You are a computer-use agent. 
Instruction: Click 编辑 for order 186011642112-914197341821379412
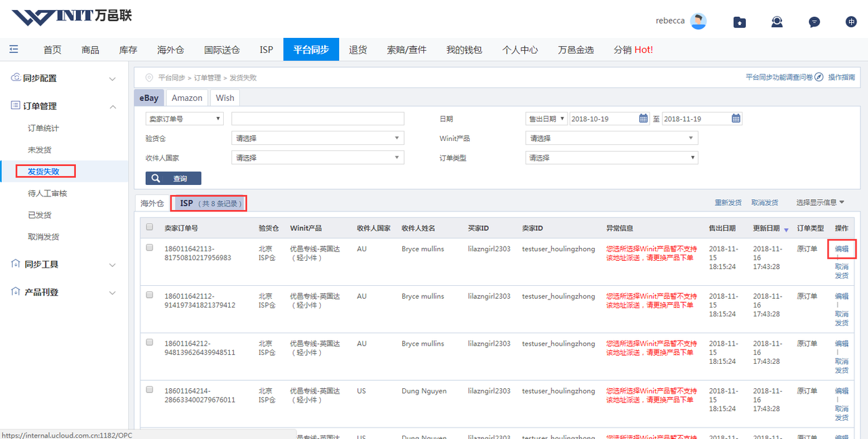coord(842,297)
